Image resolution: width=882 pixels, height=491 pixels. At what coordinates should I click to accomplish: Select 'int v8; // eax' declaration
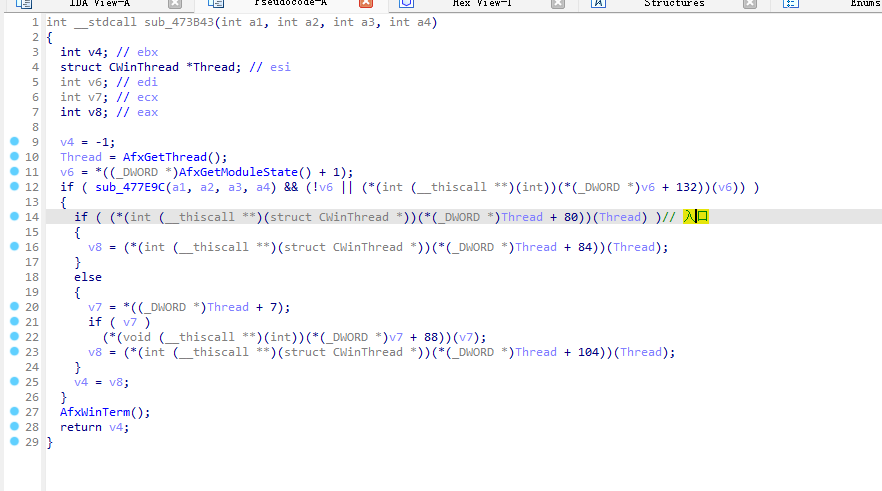click(x=109, y=112)
